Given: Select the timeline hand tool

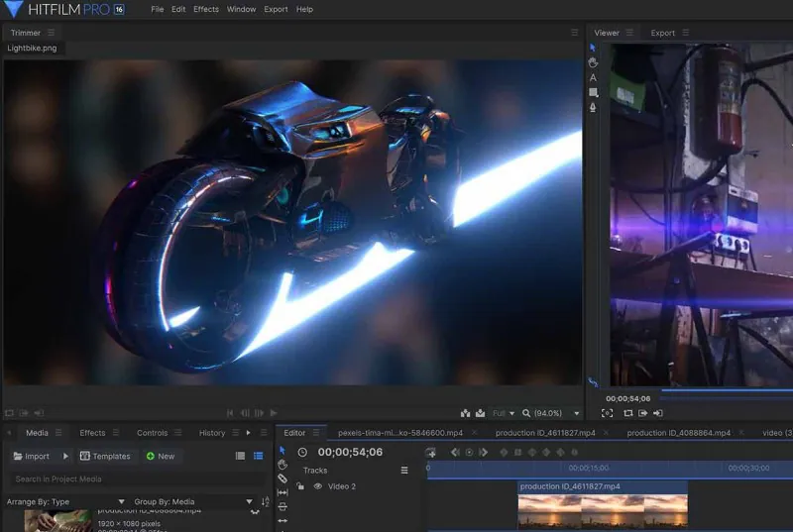Looking at the screenshot, I should pyautogui.click(x=283, y=465).
